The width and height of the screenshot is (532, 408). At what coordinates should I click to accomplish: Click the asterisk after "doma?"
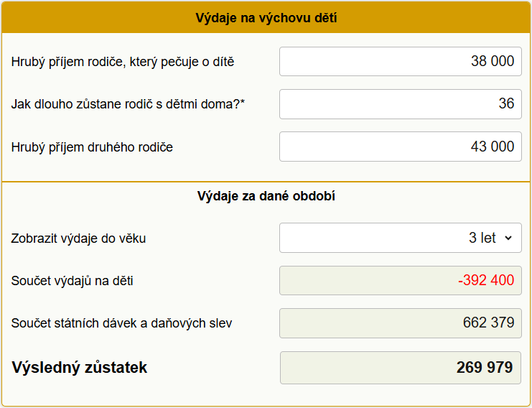pos(243,103)
